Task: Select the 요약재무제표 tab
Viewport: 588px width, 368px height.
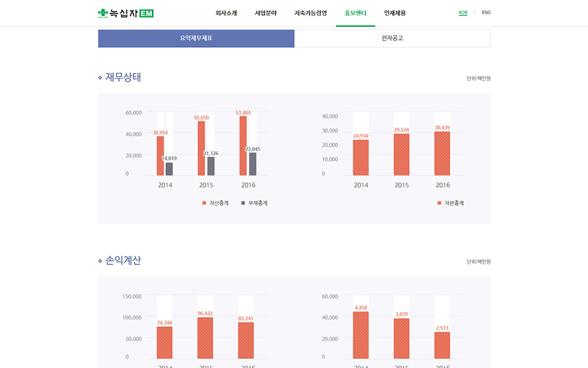Action: click(196, 38)
